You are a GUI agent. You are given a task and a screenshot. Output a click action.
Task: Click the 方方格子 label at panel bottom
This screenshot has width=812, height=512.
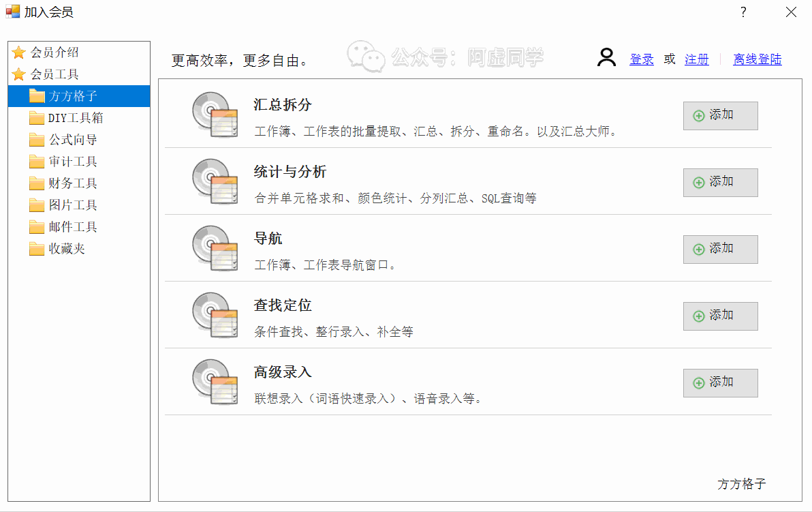tap(742, 484)
